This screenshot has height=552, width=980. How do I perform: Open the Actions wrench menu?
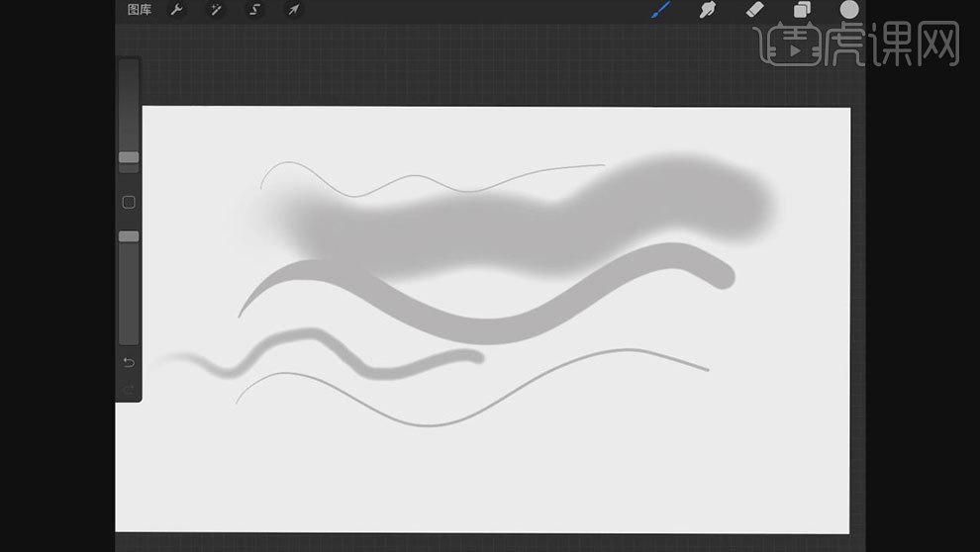point(177,9)
